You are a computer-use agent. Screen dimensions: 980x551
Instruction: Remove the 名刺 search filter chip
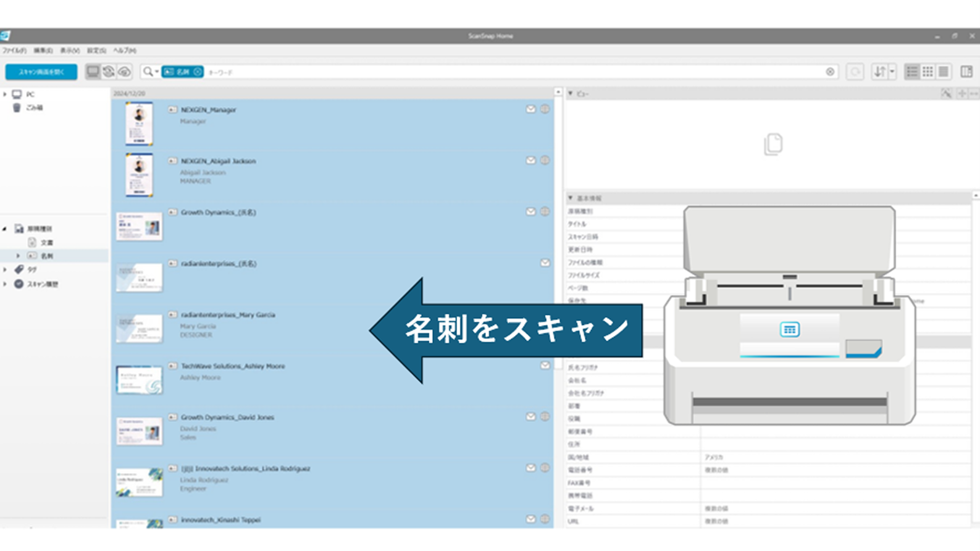point(198,72)
